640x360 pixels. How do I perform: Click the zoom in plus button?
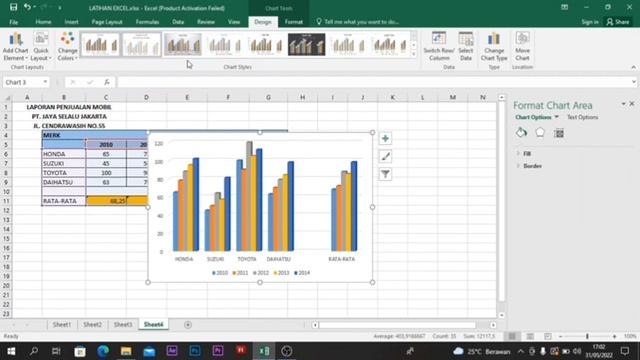[x=614, y=336]
